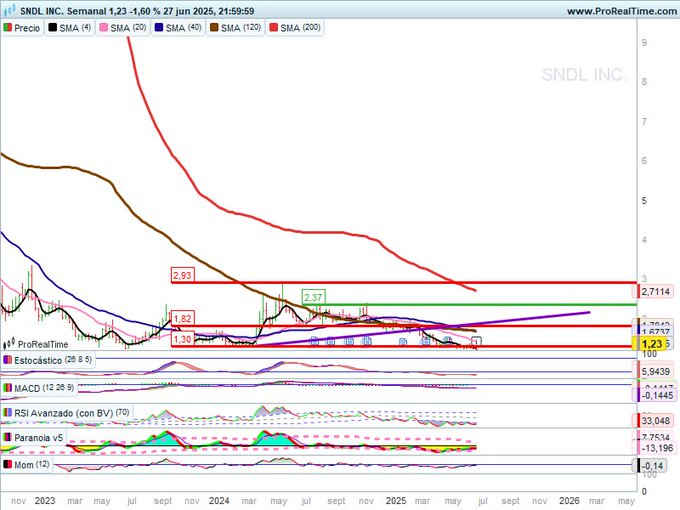
Task: Click the pink SMA (20) color square
Action: (104, 28)
